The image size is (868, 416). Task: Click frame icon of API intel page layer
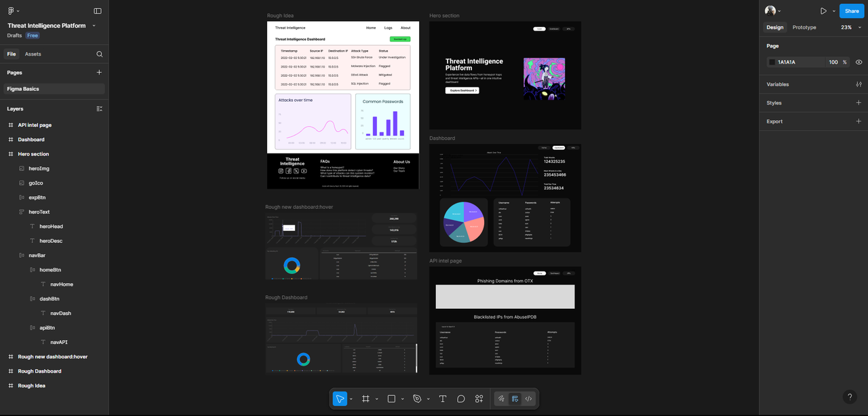coord(11,125)
